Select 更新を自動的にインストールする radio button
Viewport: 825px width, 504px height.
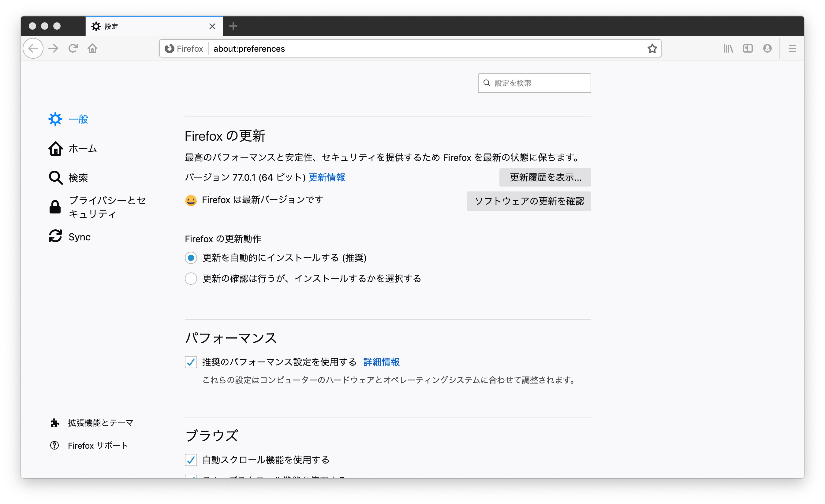pyautogui.click(x=191, y=258)
